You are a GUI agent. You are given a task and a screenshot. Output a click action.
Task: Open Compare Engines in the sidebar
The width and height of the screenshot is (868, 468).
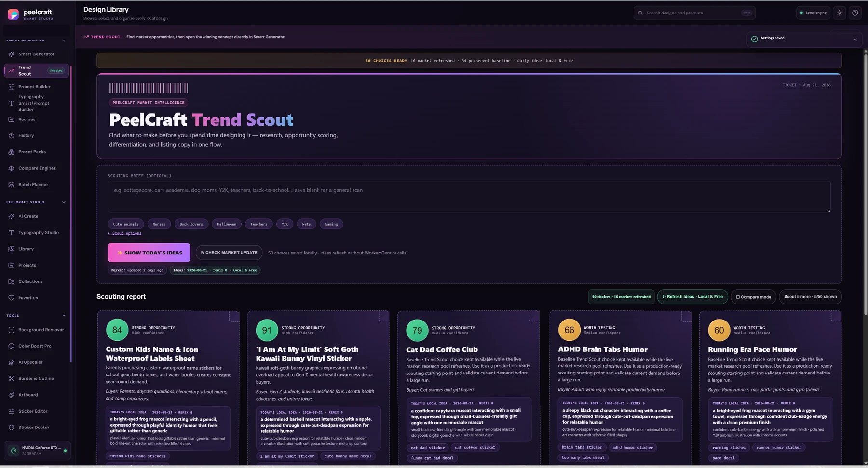(x=37, y=168)
